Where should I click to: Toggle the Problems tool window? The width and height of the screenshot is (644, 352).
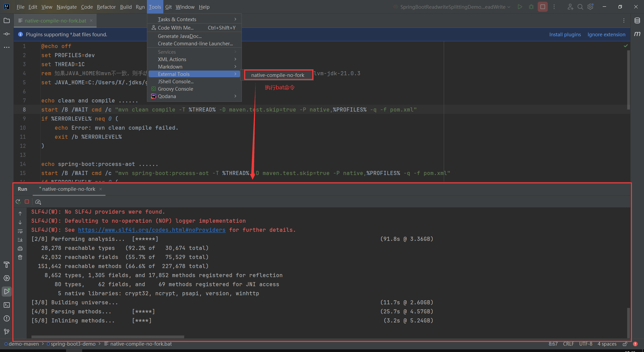(x=7, y=318)
